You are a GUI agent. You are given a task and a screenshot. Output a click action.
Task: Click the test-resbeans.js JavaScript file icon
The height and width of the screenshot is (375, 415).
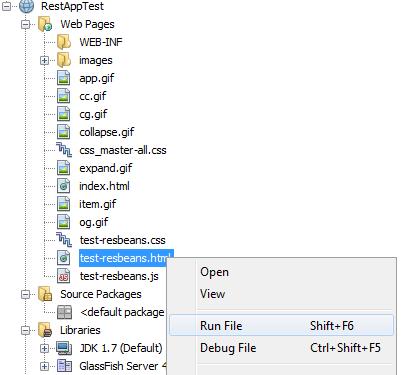coord(63,276)
